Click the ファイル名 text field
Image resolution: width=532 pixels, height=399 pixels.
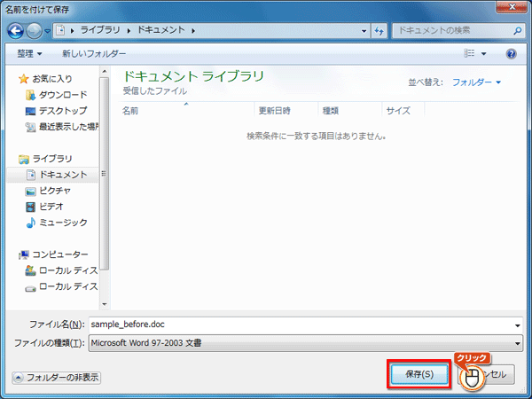pos(301,325)
